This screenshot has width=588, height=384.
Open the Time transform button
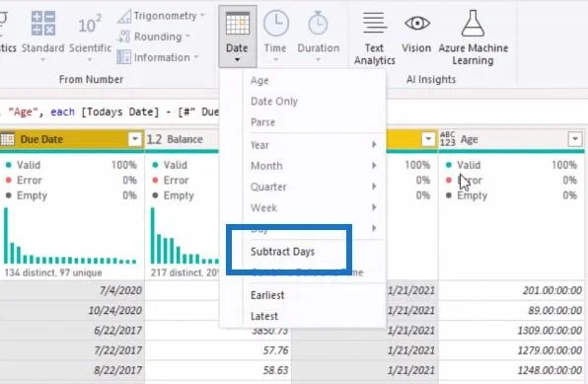275,37
